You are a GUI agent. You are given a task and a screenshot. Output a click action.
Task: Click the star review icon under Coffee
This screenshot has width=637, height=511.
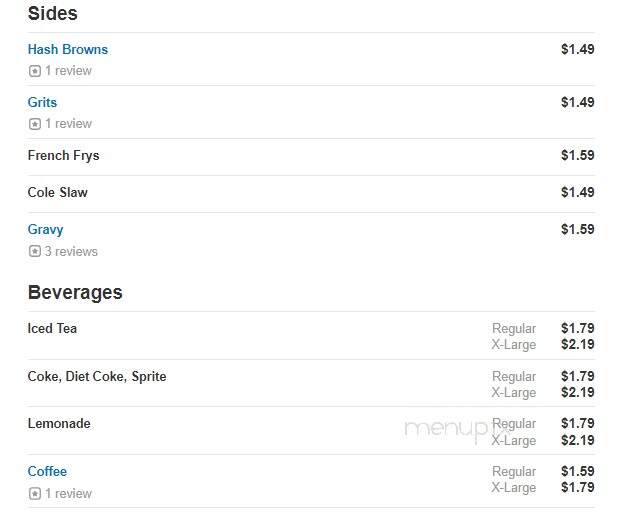click(35, 494)
